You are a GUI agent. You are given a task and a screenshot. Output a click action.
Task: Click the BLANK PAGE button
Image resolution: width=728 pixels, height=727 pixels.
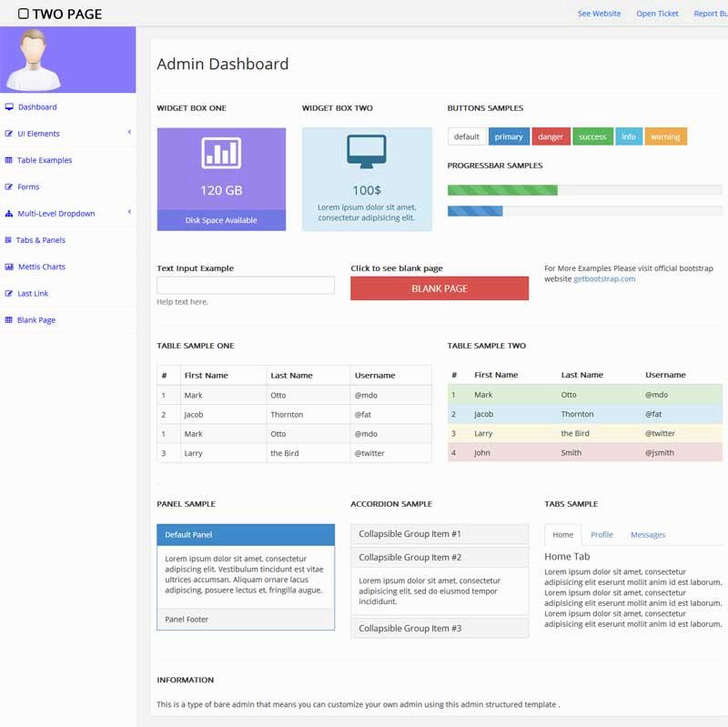point(439,288)
